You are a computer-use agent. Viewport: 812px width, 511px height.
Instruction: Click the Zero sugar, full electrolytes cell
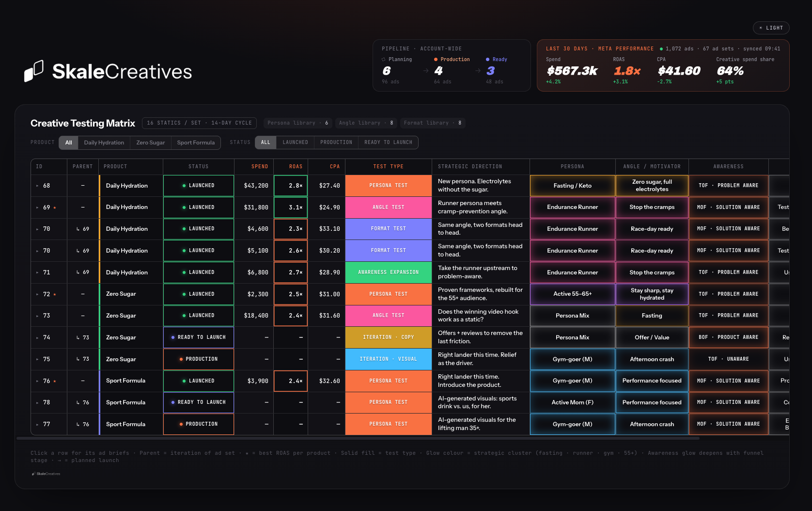[652, 186]
